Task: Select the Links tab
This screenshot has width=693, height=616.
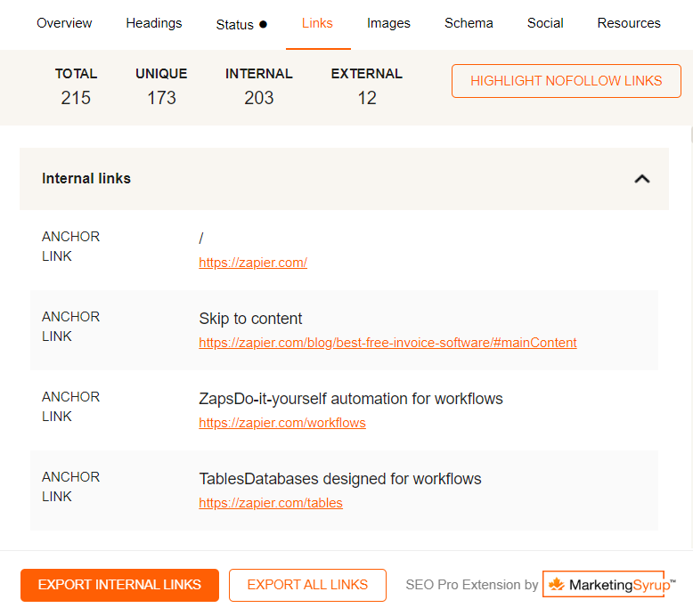Action: coord(317,23)
